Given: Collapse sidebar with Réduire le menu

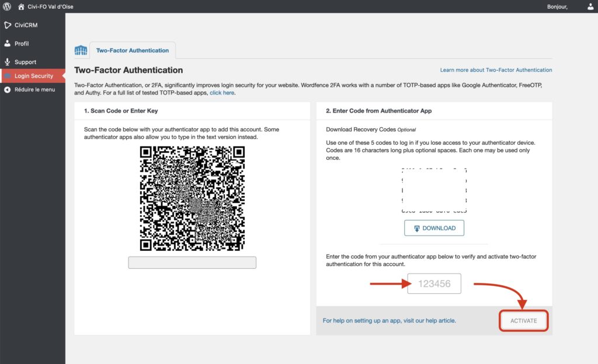Looking at the screenshot, I should point(34,90).
